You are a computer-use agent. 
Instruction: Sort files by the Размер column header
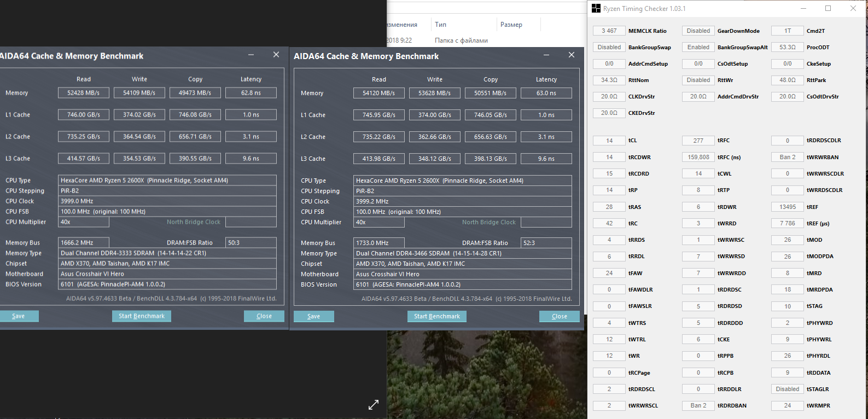click(x=511, y=25)
